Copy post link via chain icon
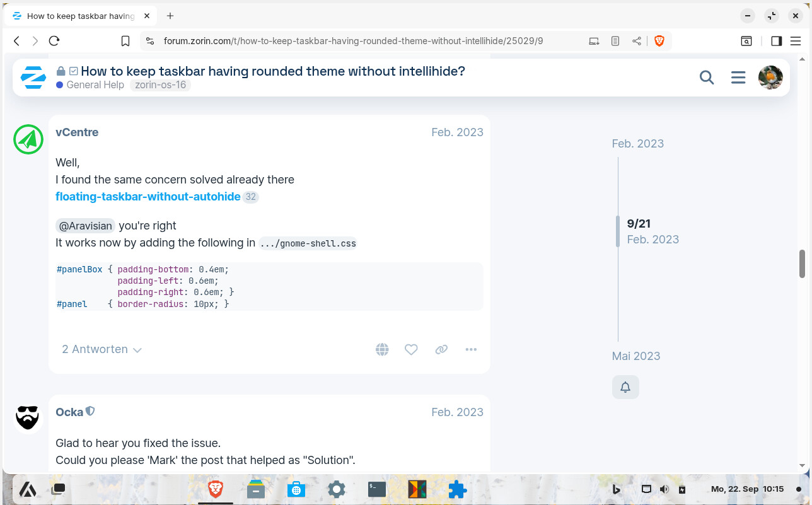812x505 pixels. pos(441,349)
